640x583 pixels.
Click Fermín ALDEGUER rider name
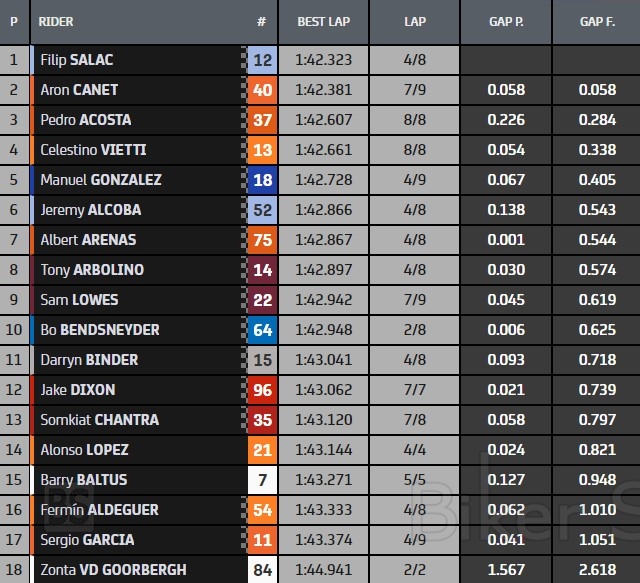pyautogui.click(x=99, y=510)
